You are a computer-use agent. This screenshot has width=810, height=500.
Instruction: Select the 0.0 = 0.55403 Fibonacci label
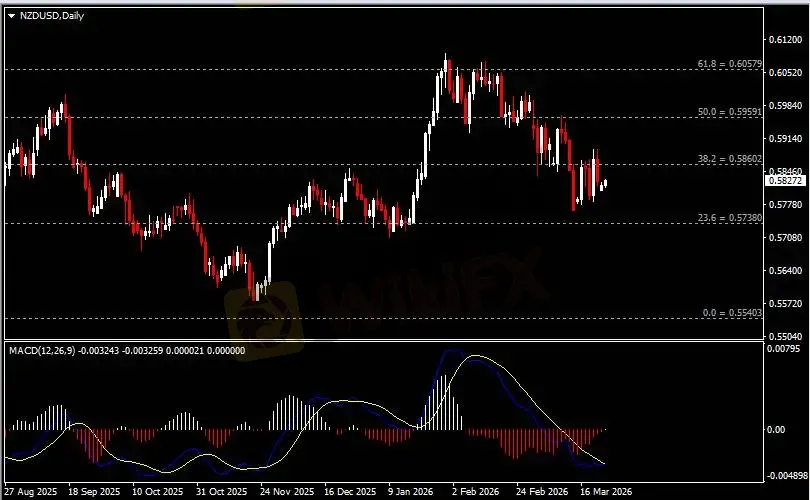tap(732, 312)
